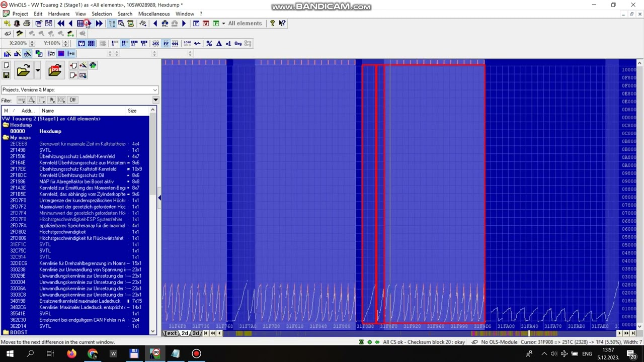644x362 pixels.
Task: Click the blue F button in toolbar
Action: [x=196, y=24]
